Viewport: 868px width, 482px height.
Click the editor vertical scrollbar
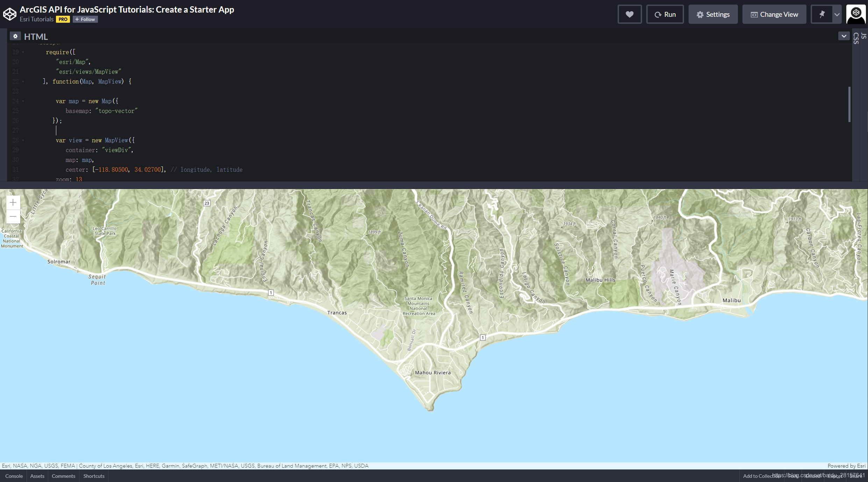pos(849,104)
